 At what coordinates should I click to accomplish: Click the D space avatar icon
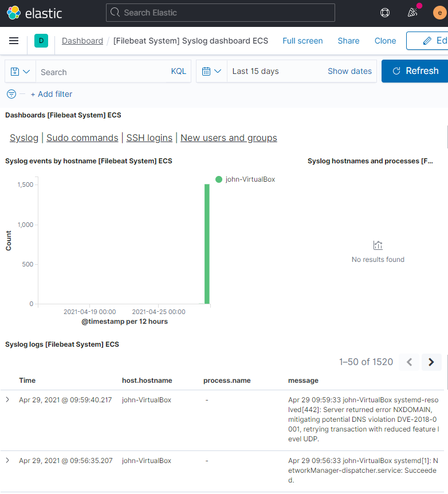coord(40,41)
